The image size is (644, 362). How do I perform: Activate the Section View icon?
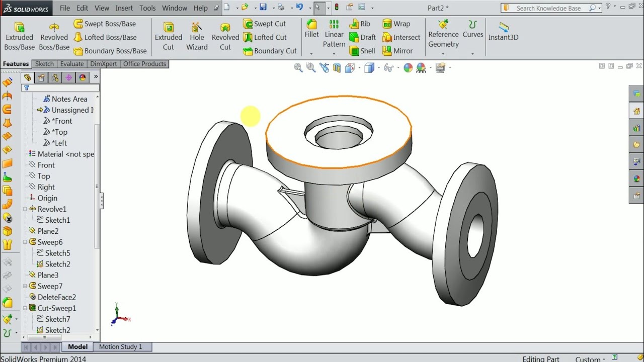pyautogui.click(x=337, y=67)
